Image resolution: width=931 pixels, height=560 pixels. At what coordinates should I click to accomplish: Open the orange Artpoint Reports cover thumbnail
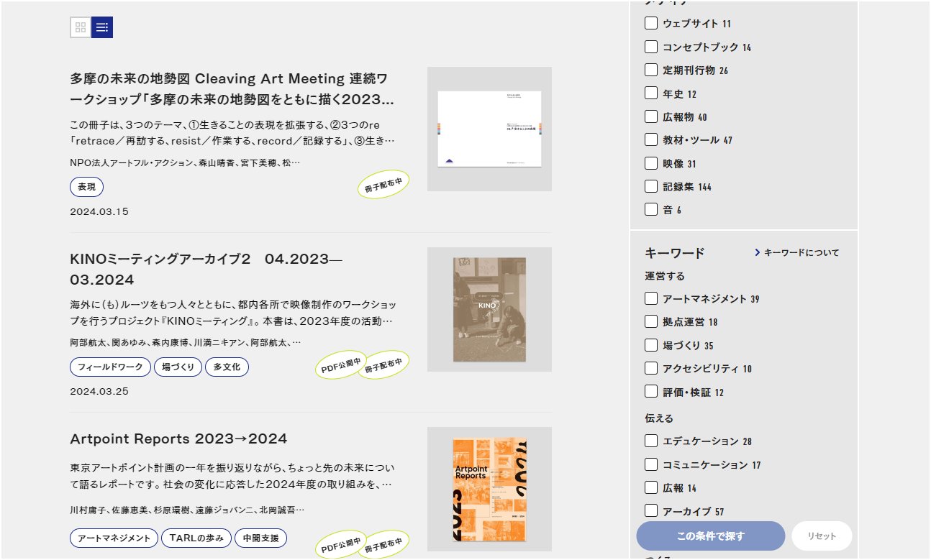tap(489, 490)
